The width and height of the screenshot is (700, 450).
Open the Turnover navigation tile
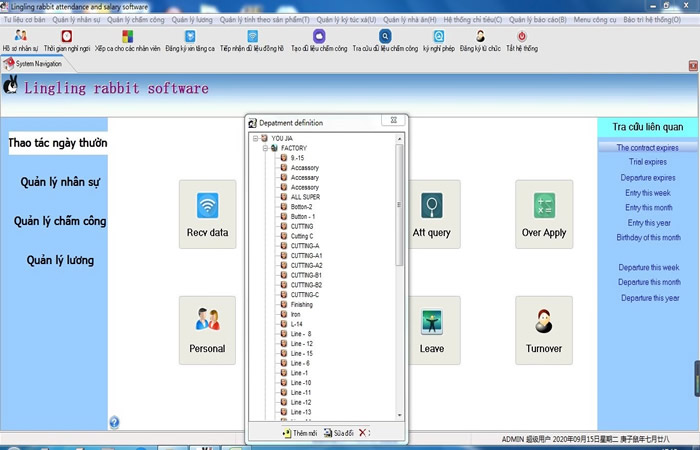[544, 330]
